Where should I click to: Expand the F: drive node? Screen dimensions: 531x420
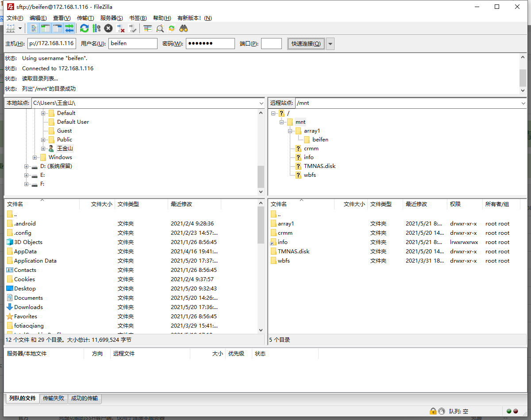coord(27,184)
